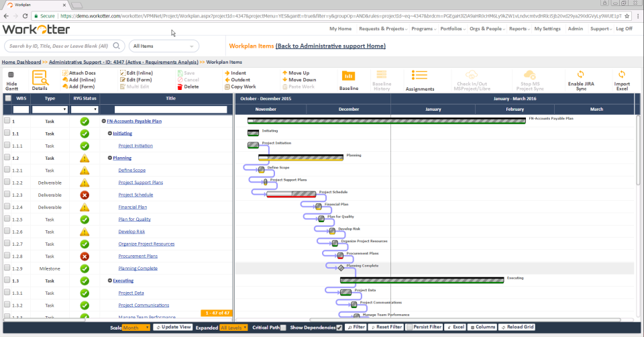Open the Project Schedule task link
The width and height of the screenshot is (644, 337).
click(x=136, y=195)
